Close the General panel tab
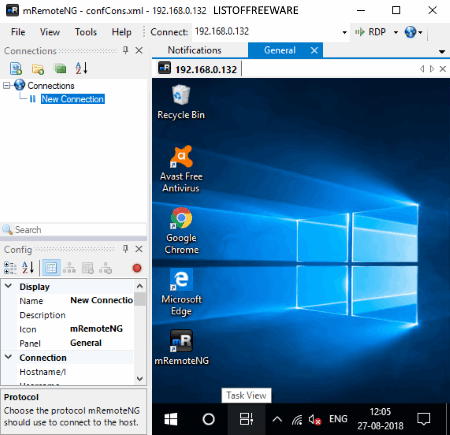This screenshot has width=450, height=435. 314,50
